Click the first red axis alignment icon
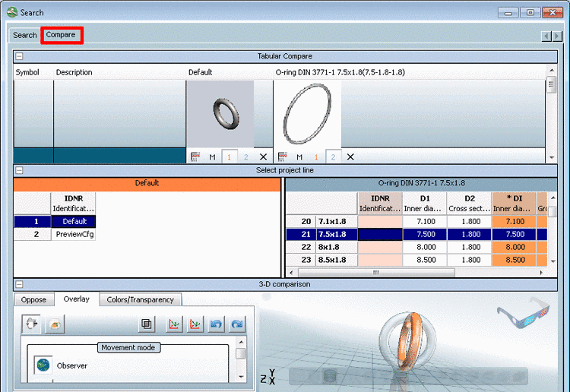Image resolution: width=570 pixels, height=392 pixels. pyautogui.click(x=174, y=324)
